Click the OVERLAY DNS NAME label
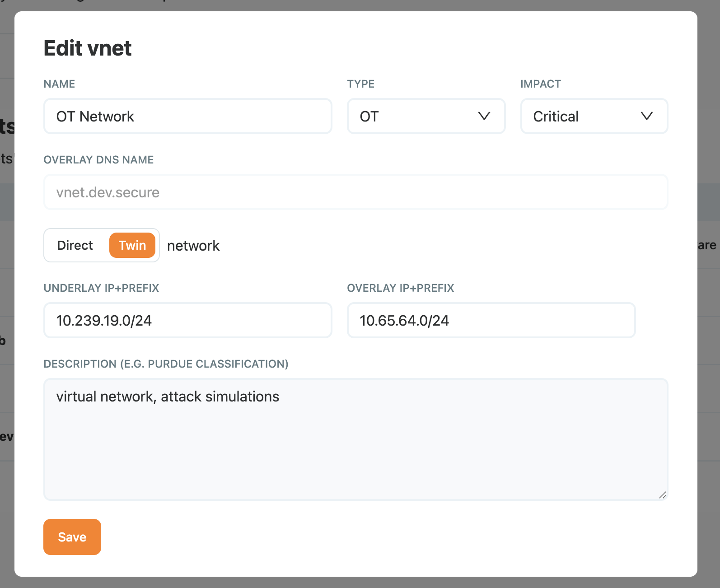 coord(98,160)
